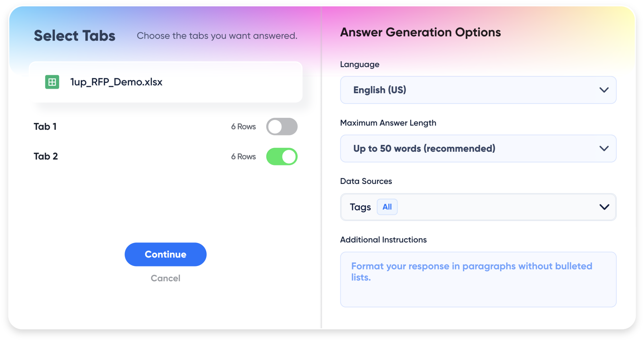Viewport: 644px width, 342px height.
Task: Open the Up to 50 words dropdown
Action: 478,148
